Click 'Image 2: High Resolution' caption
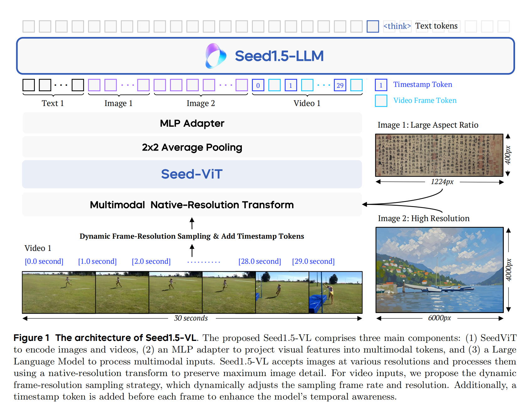The height and width of the screenshot is (414, 532). coord(424,219)
